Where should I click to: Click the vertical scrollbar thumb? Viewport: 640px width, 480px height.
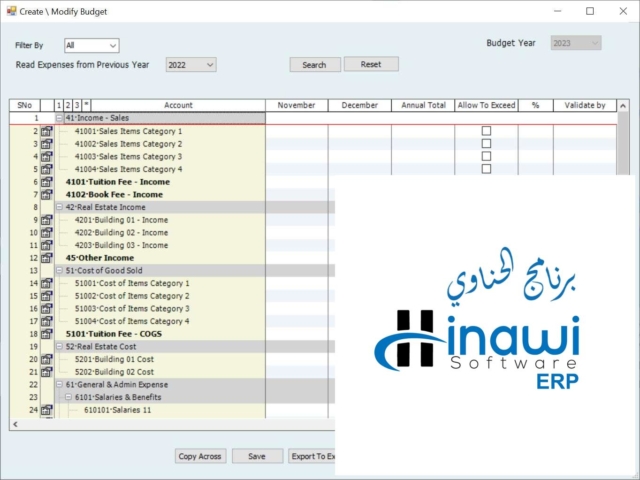(x=623, y=144)
